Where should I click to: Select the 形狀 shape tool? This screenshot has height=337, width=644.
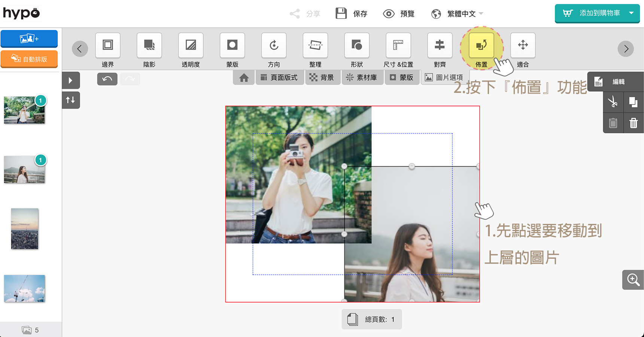click(x=357, y=46)
